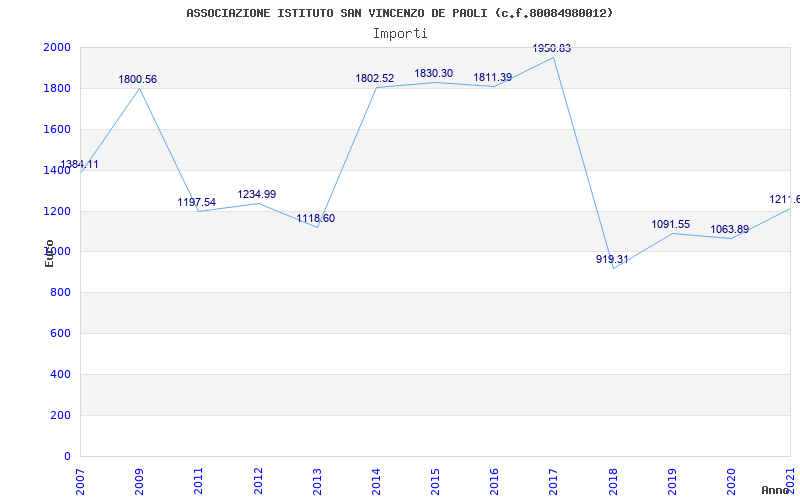Click the 400 value on Euro axis

60,374
